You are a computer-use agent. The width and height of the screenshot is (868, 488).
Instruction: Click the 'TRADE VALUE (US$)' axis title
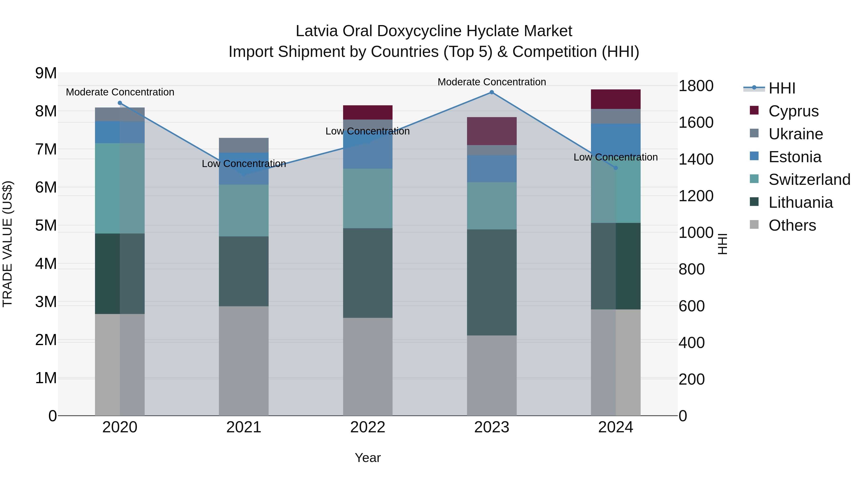click(7, 244)
